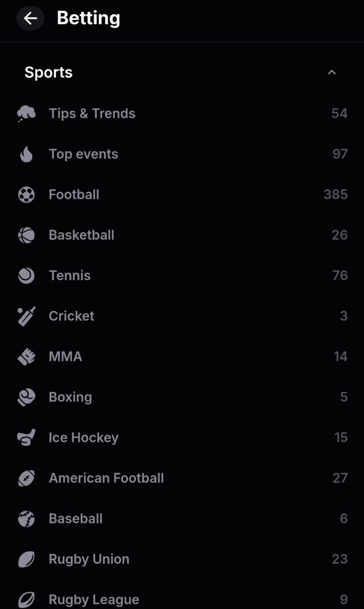Click the Sports section heading
364x609 pixels.
(48, 72)
